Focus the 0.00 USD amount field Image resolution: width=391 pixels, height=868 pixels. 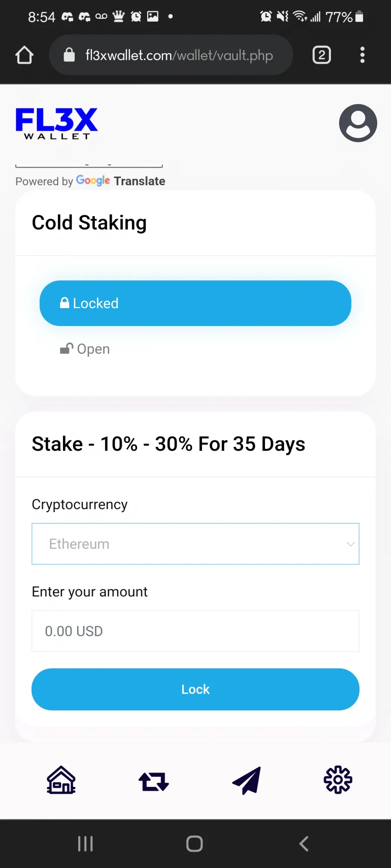click(195, 631)
